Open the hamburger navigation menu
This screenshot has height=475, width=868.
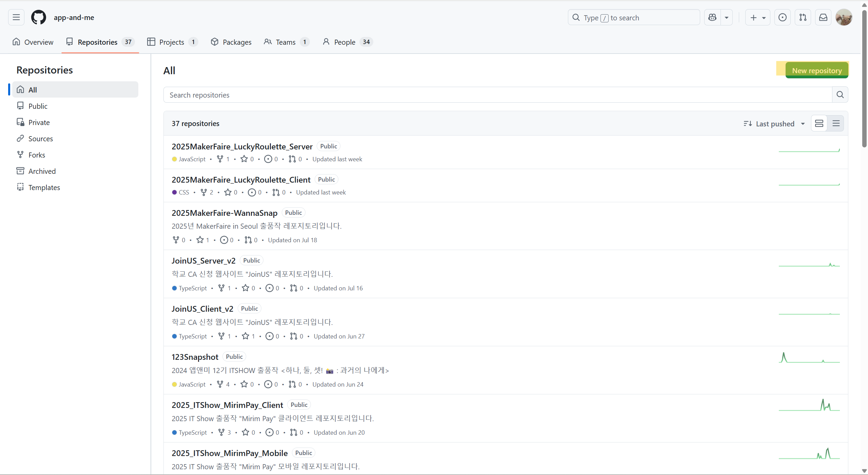pos(16,17)
